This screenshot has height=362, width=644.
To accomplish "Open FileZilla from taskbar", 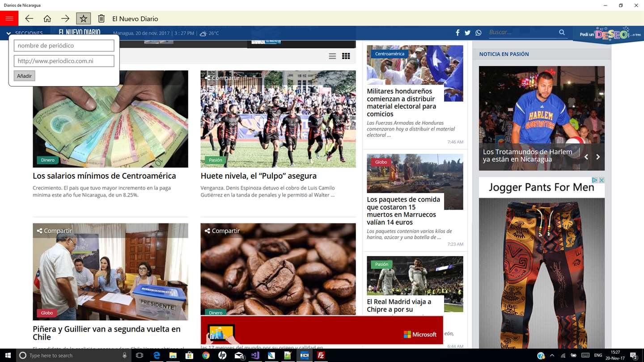I will click(x=321, y=355).
